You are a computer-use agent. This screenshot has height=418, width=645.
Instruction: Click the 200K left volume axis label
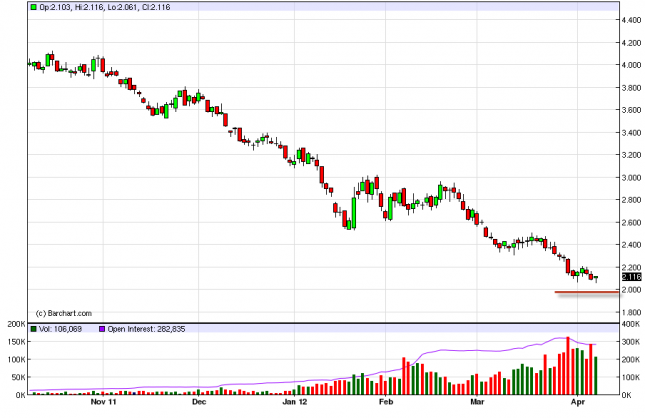click(x=17, y=324)
